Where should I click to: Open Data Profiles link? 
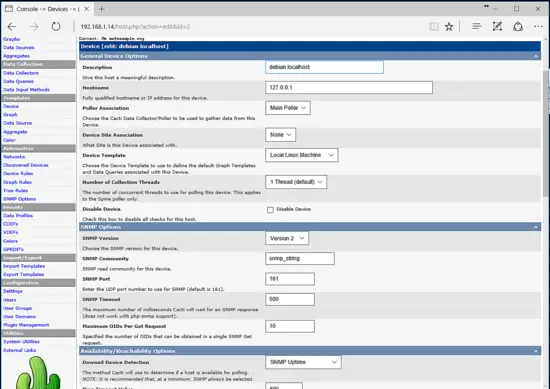pyautogui.click(x=18, y=216)
